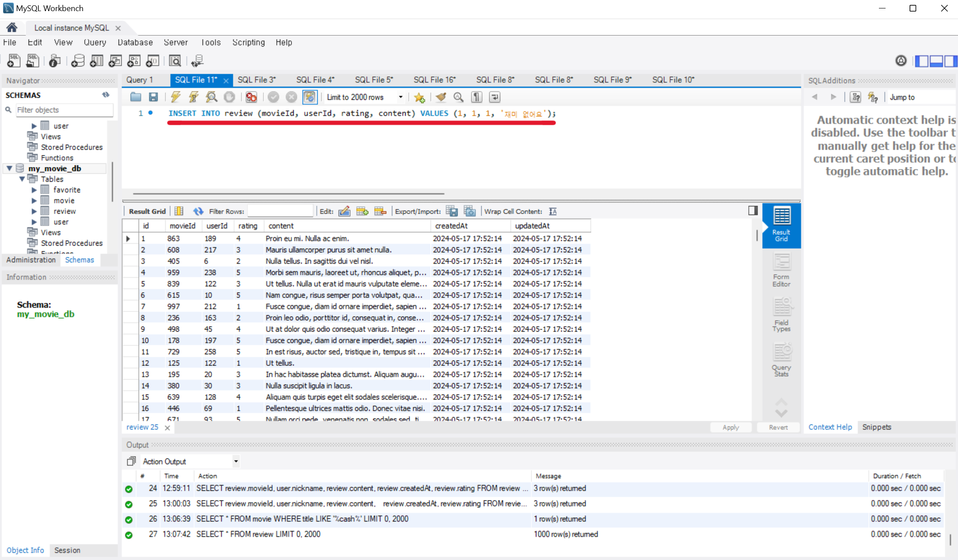The height and width of the screenshot is (560, 958).
Task: Toggle word wrapping icon in editor
Action: pos(495,97)
